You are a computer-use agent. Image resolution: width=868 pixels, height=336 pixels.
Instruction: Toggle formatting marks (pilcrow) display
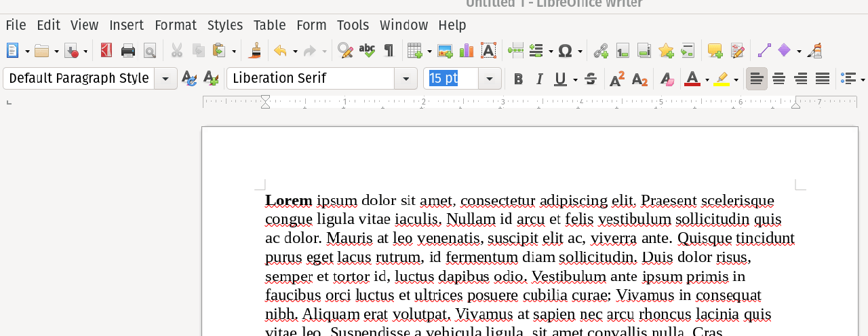[389, 51]
